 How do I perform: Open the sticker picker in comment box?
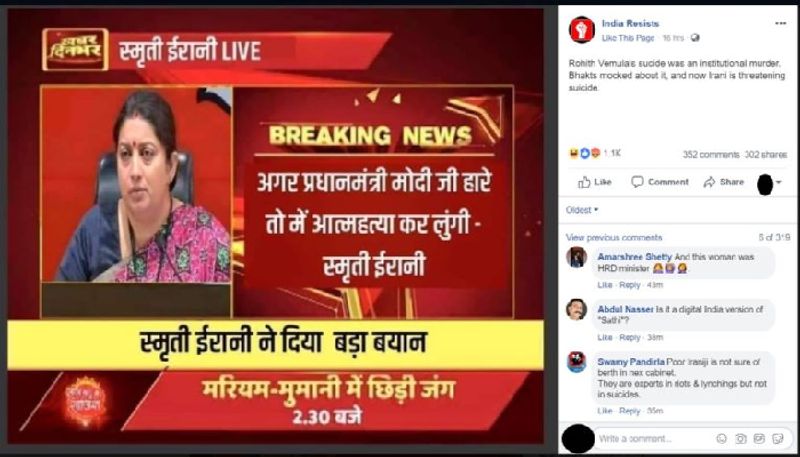[778, 439]
